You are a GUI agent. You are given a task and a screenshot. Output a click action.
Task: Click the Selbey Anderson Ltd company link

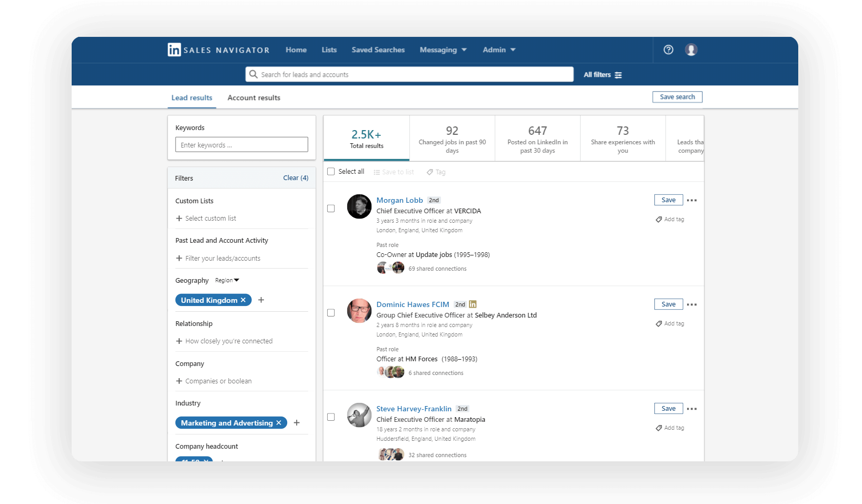(506, 315)
